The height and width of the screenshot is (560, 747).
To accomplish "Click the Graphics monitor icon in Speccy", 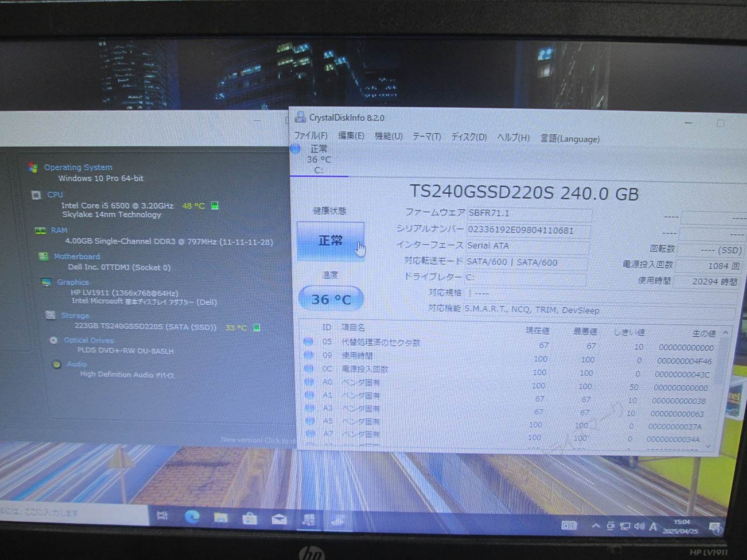I will [x=46, y=282].
